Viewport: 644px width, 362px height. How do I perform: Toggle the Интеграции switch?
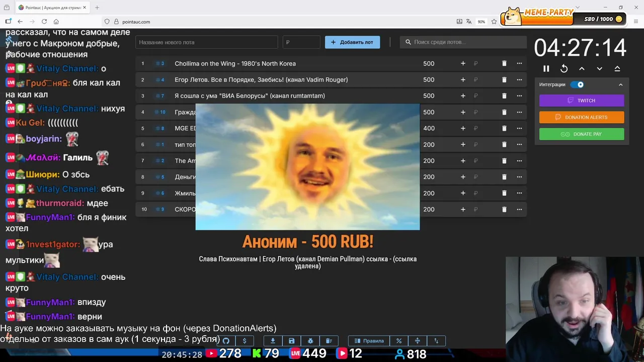pos(577,84)
